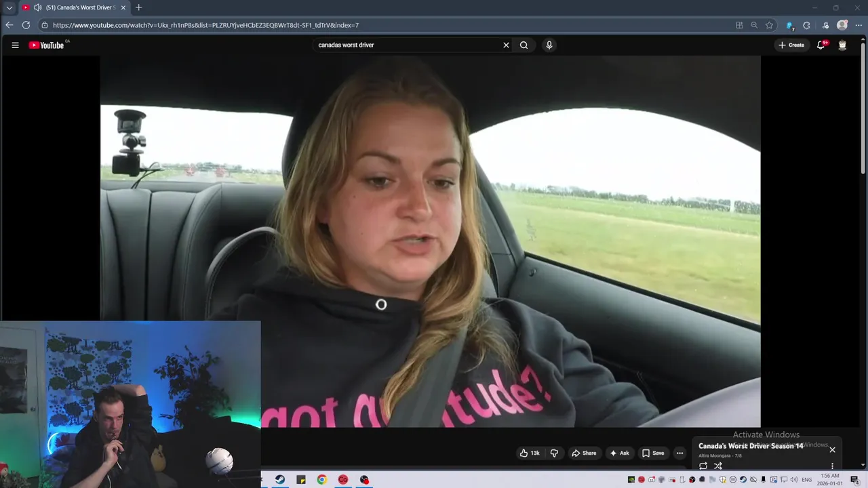Viewport: 868px width, 488px height.
Task: Open split screen icon in address bar
Action: click(x=739, y=25)
